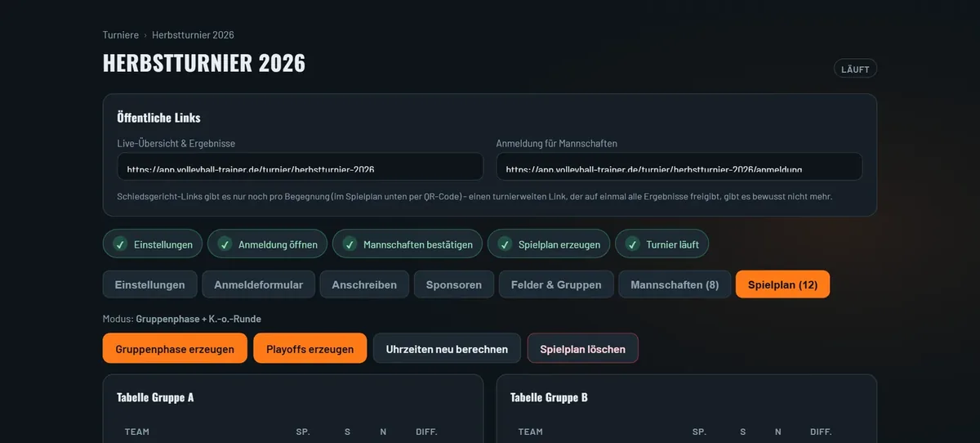Click the Playoffs erzeugen button

pyautogui.click(x=310, y=348)
